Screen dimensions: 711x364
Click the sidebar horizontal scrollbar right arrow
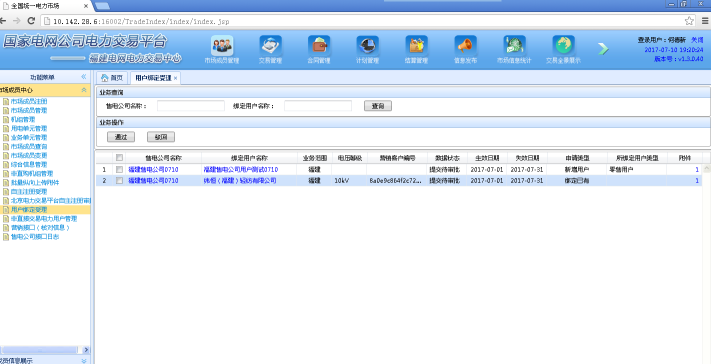pyautogui.click(x=86, y=350)
